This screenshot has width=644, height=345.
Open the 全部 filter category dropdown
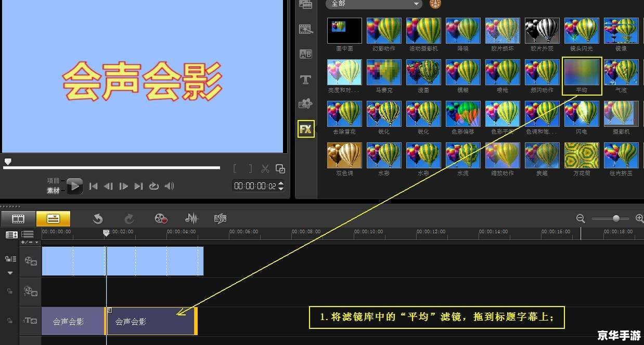pyautogui.click(x=373, y=4)
